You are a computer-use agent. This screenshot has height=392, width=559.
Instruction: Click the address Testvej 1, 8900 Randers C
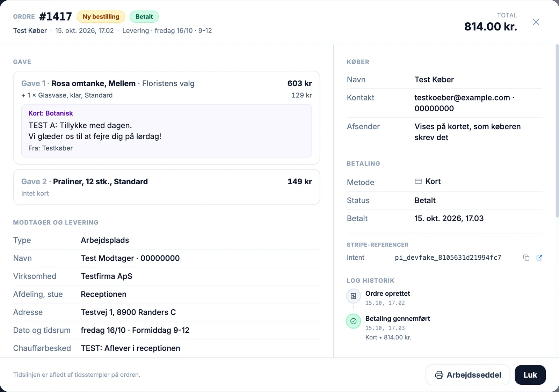(x=128, y=312)
